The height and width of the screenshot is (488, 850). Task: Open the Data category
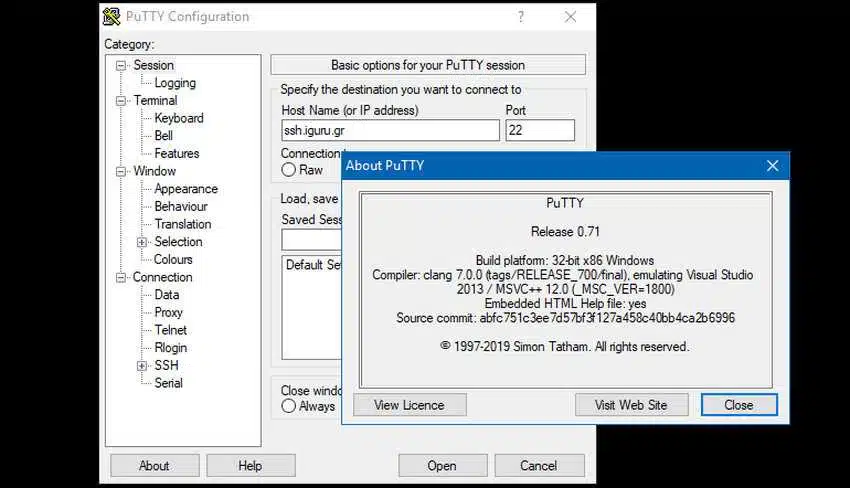point(166,294)
